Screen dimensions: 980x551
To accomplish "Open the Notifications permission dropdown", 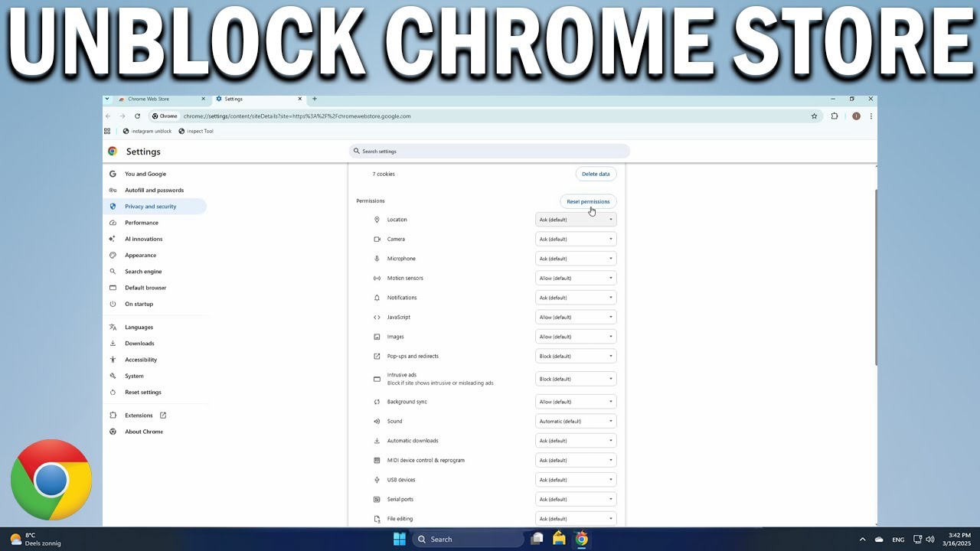I will [576, 298].
